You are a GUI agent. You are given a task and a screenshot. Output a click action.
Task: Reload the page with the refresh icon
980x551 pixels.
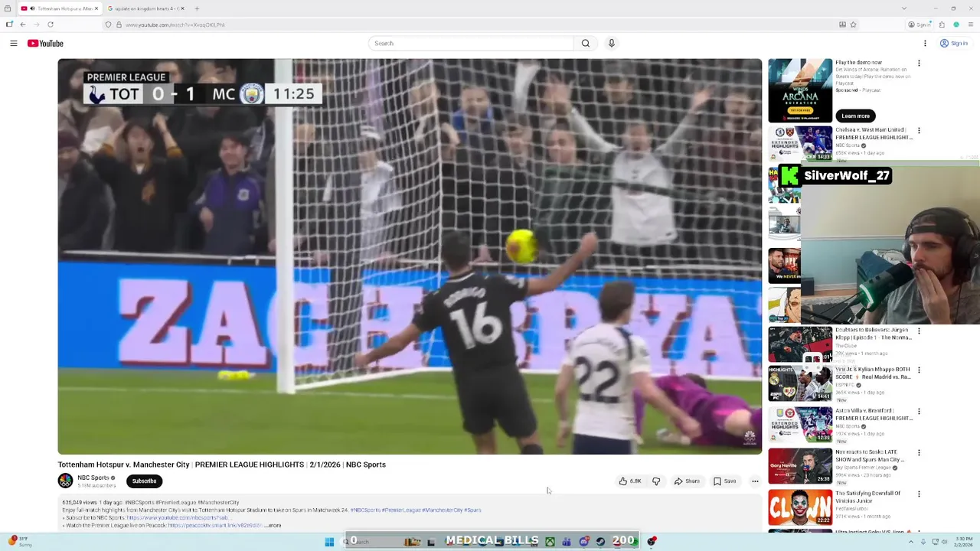[51, 24]
